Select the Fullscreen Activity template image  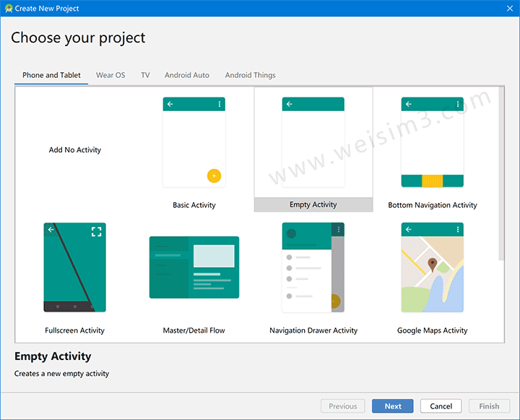(74, 267)
